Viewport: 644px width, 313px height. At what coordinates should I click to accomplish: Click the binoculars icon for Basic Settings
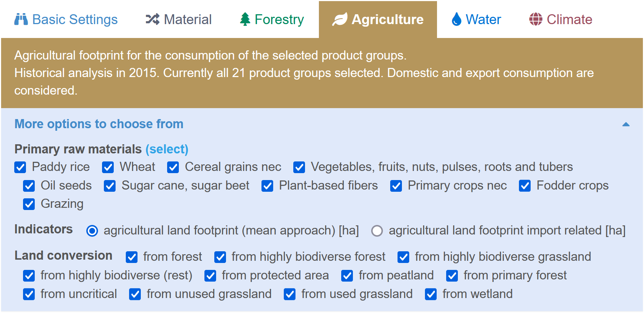[x=21, y=19]
